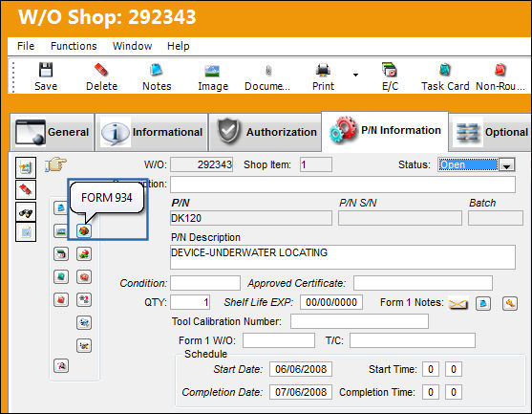Click the binoculars find icon
This screenshot has width=532, height=414.
click(x=26, y=212)
